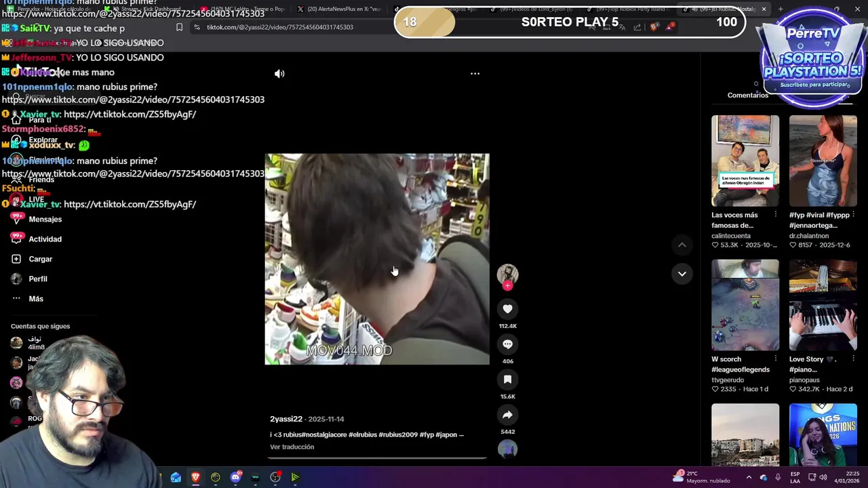Switch to the Top Roblox Party Island tab
Screen dimensions: 868x488
pyautogui.click(x=631, y=9)
